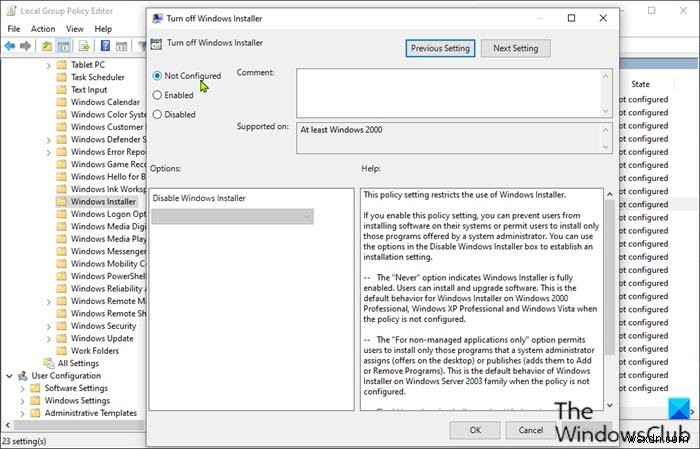Click the Text Input folder icon

[62, 90]
